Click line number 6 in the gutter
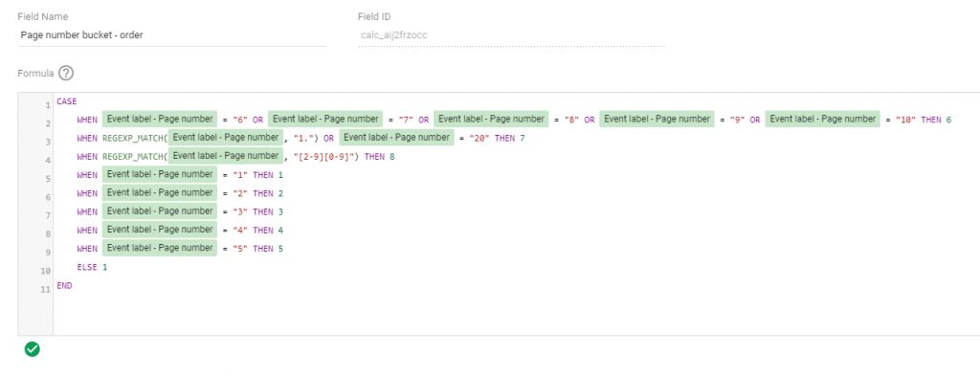 tap(47, 197)
